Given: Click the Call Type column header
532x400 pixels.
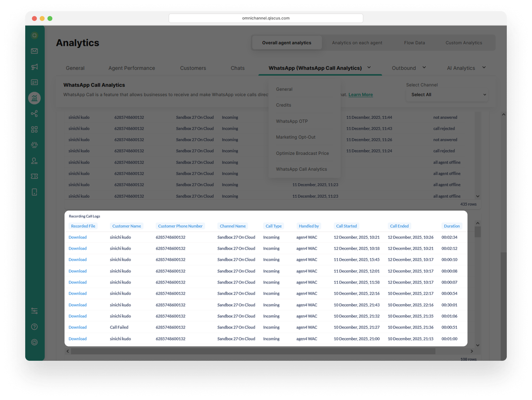Looking at the screenshot, I should pos(274,226).
